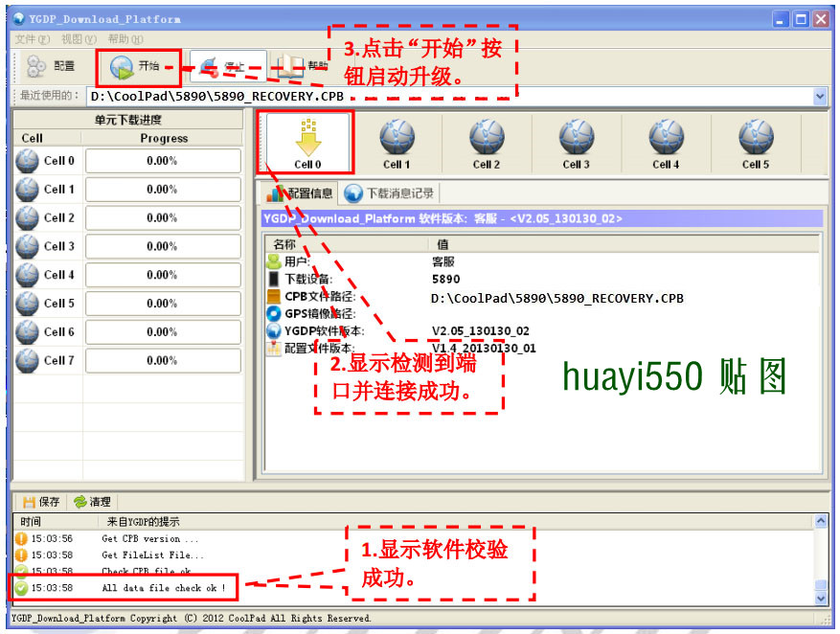Open the 帮助(H) menu
Viewport: 840px width, 634px height.
point(125,39)
